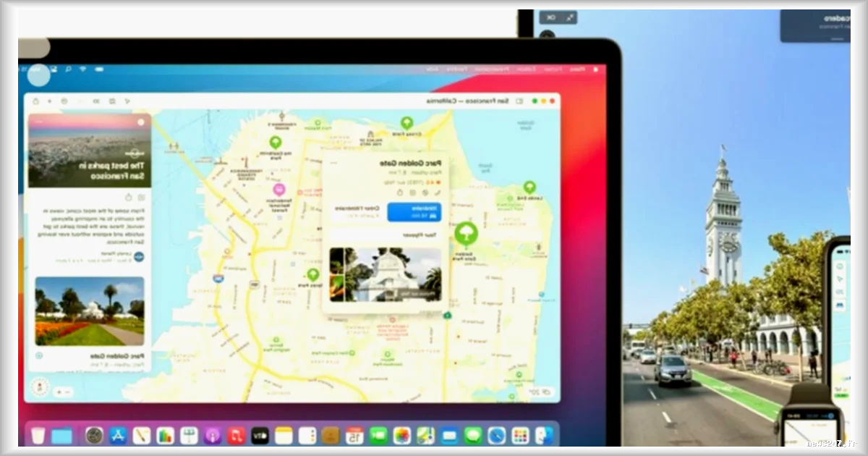Toggle the Maps sidebar button
The width and height of the screenshot is (868, 456).
tap(519, 101)
